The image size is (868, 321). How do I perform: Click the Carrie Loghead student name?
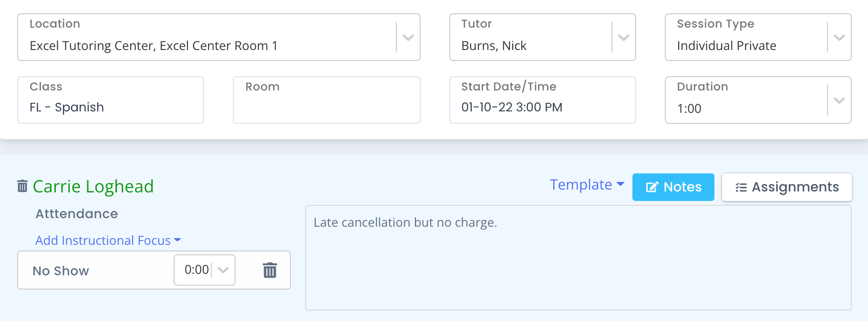point(93,186)
